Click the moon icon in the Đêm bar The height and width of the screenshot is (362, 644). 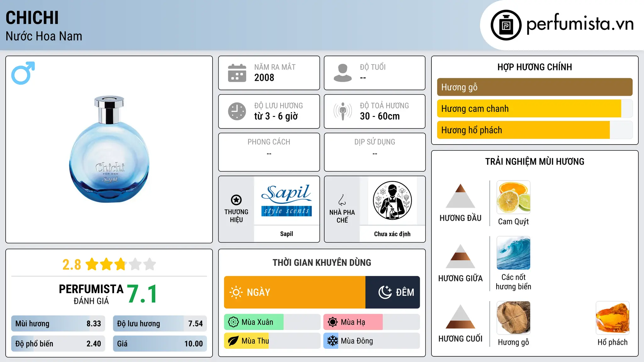(385, 292)
